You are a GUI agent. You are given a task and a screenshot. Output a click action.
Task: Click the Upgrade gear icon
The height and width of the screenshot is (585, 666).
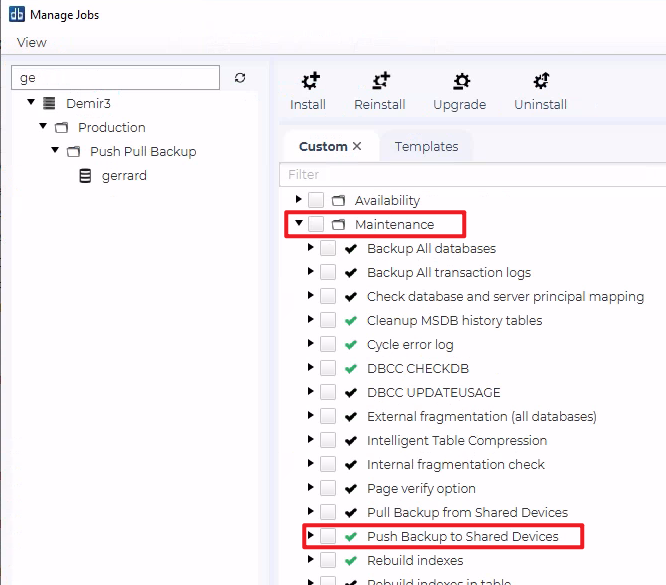pos(459,82)
